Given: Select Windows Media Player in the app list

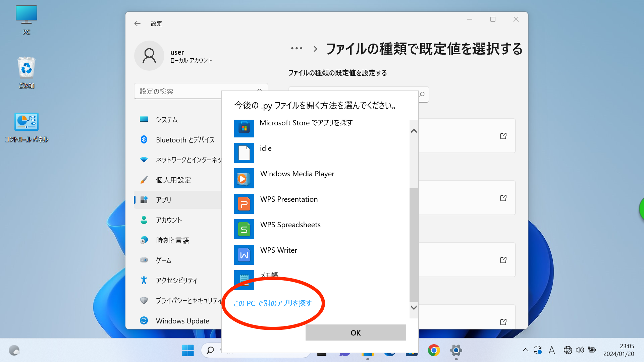Looking at the screenshot, I should [x=244, y=178].
